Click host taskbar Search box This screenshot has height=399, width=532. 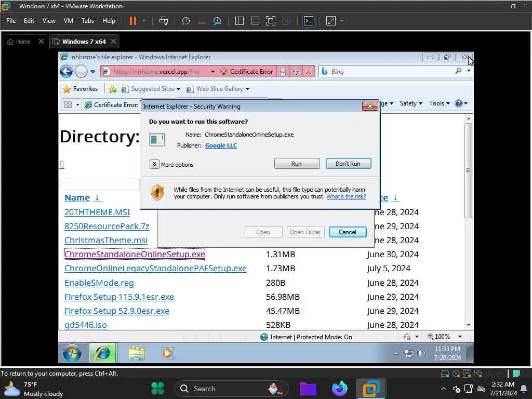coord(231,389)
